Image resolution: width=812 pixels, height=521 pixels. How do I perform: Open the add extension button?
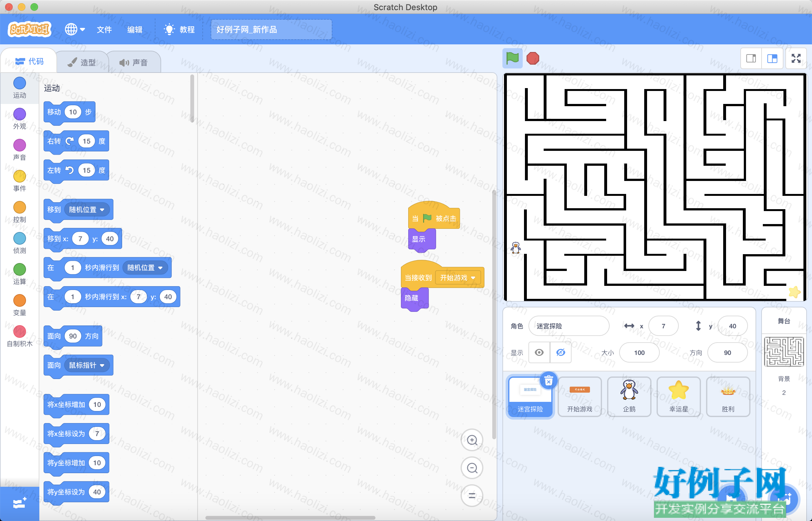(19, 503)
